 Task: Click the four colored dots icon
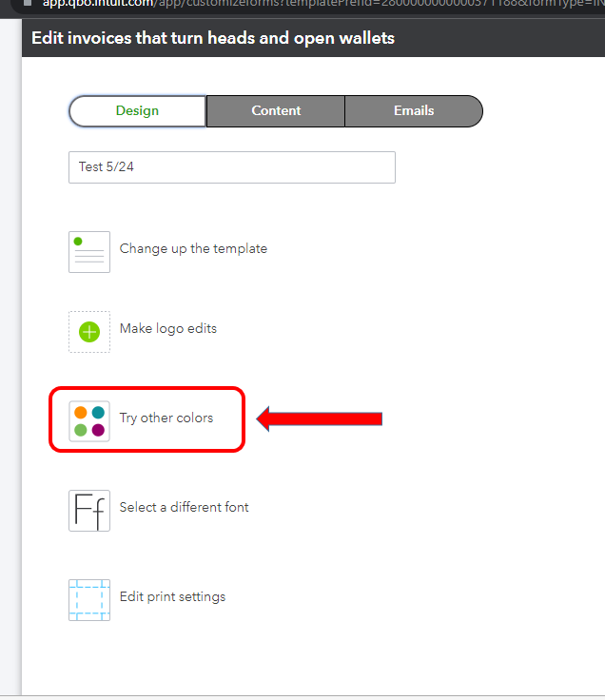89,421
